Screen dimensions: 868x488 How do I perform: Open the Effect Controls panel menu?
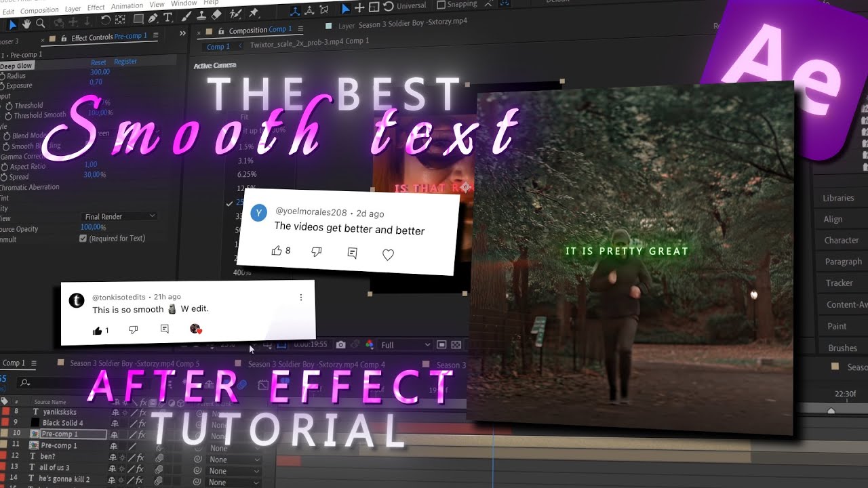(156, 35)
